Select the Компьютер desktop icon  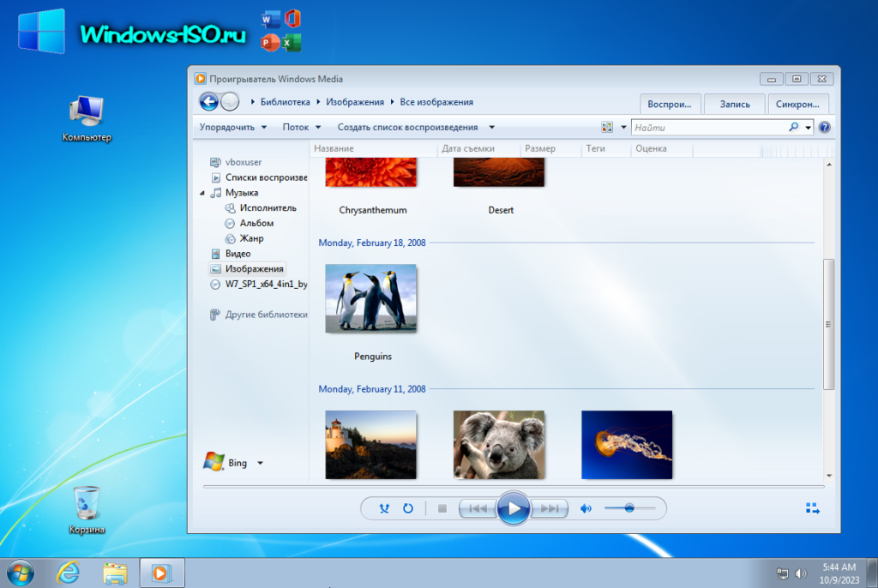click(87, 119)
